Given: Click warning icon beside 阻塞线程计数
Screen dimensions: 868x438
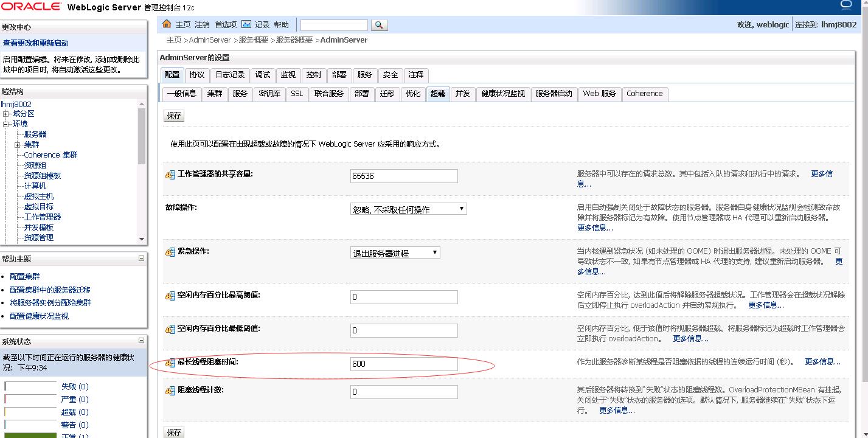Looking at the screenshot, I should tap(170, 391).
